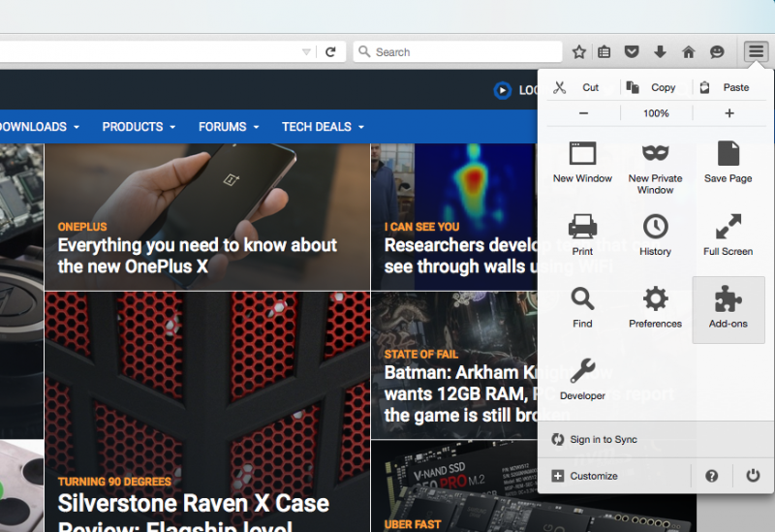Open the New Private Window mask icon
Viewport: 775px width, 532px height.
655,154
